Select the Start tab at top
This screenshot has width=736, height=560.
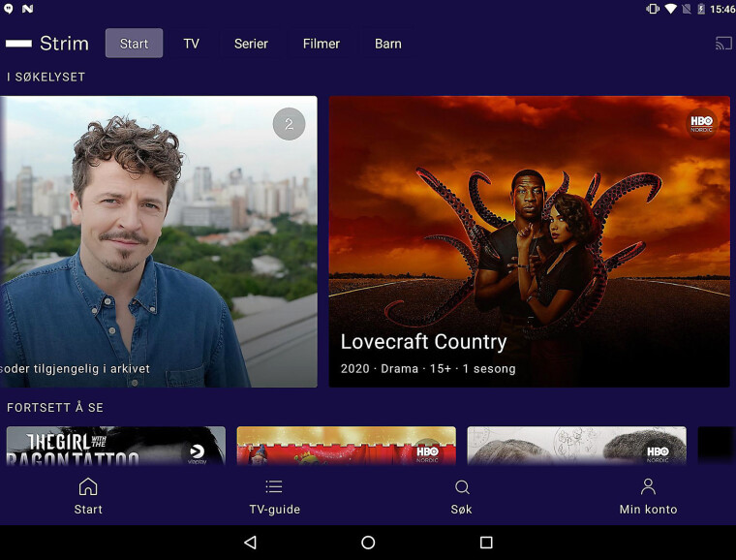coord(134,44)
